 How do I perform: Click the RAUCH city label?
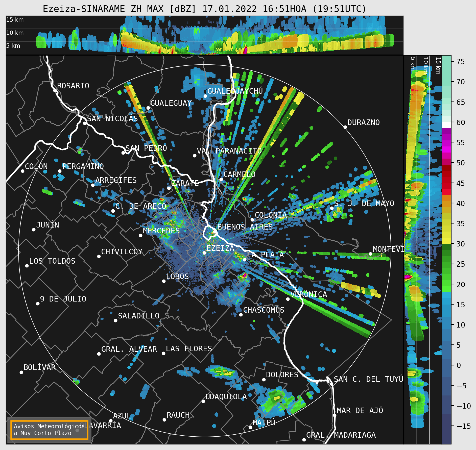(x=178, y=415)
